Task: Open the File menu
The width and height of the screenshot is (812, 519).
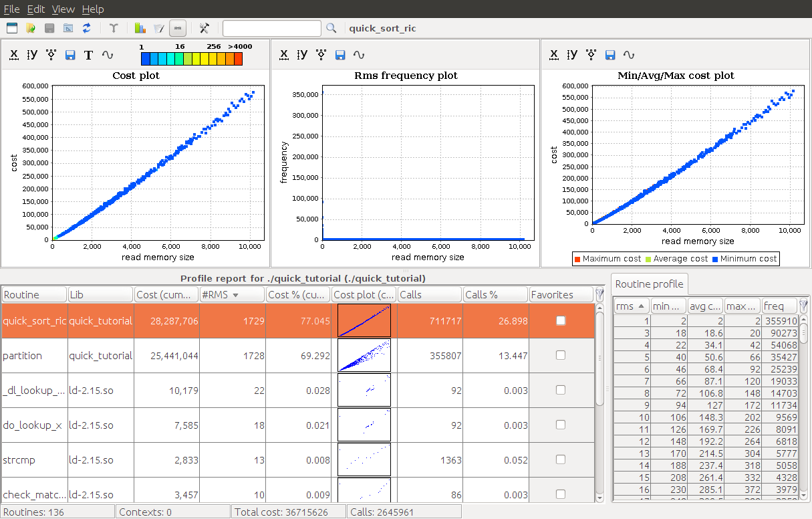Action: pyautogui.click(x=12, y=9)
